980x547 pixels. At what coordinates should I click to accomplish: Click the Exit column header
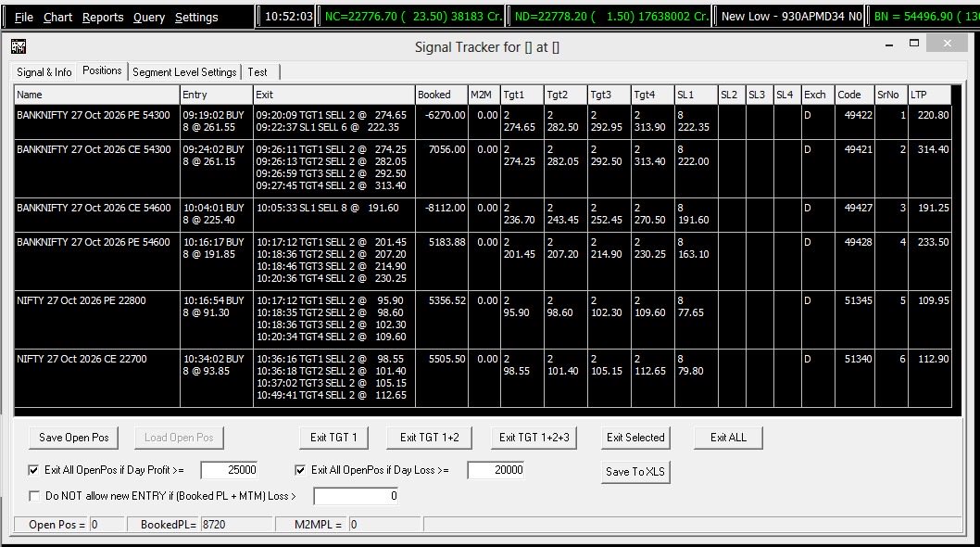(334, 95)
